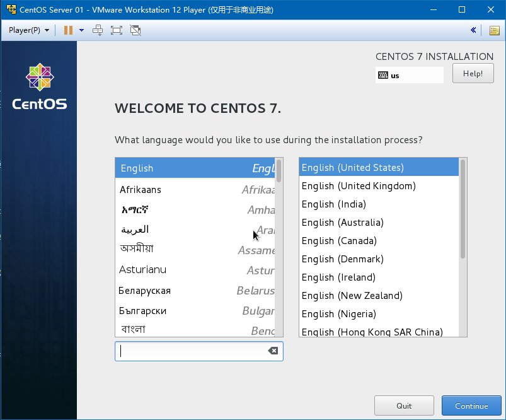The width and height of the screenshot is (506, 420).
Task: Focus the language search input field
Action: click(192, 351)
